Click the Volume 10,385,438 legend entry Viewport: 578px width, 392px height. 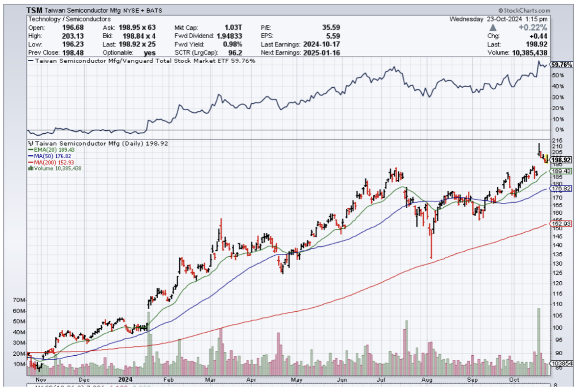click(55, 168)
